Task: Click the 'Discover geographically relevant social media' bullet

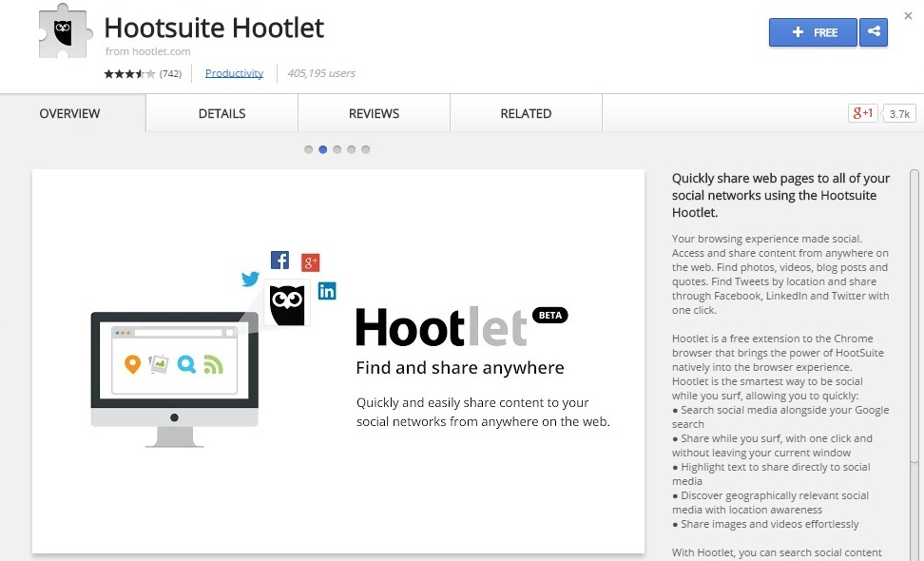Action: coord(770,503)
